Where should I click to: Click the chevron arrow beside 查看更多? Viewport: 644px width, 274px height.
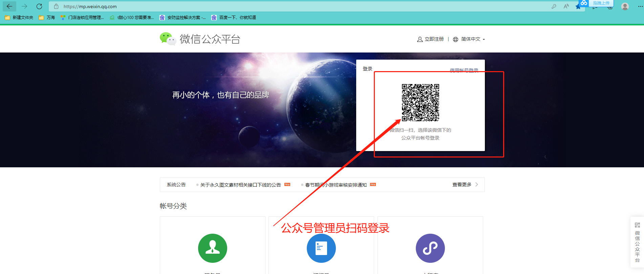[x=477, y=185]
